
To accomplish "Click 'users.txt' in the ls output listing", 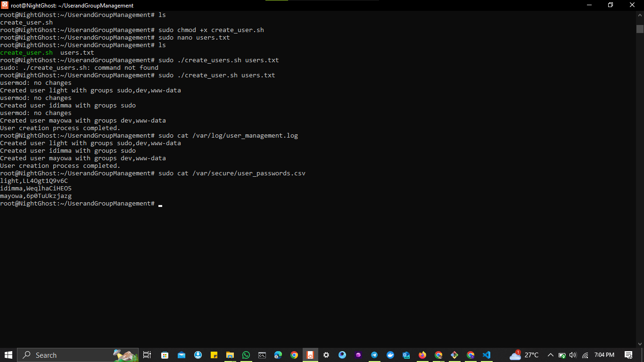I will click(x=77, y=53).
